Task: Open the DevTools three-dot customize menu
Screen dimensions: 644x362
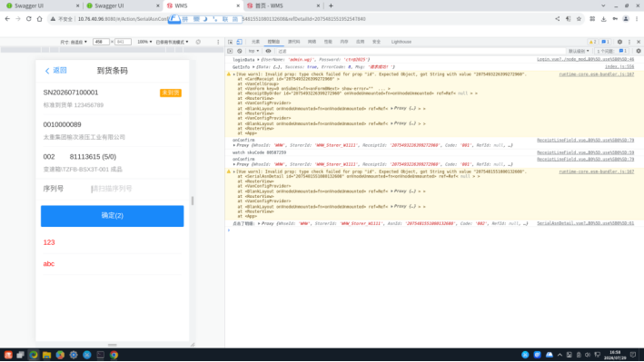Action: [629, 42]
